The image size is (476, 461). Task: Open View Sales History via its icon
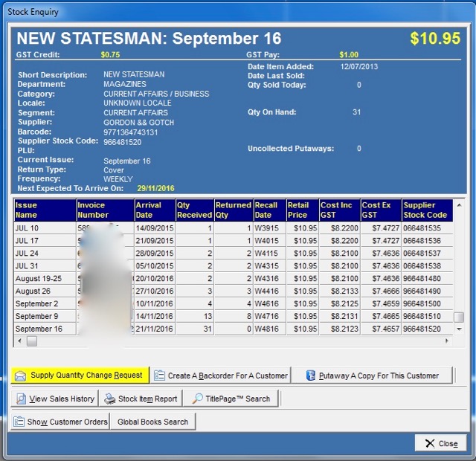pyautogui.click(x=20, y=399)
